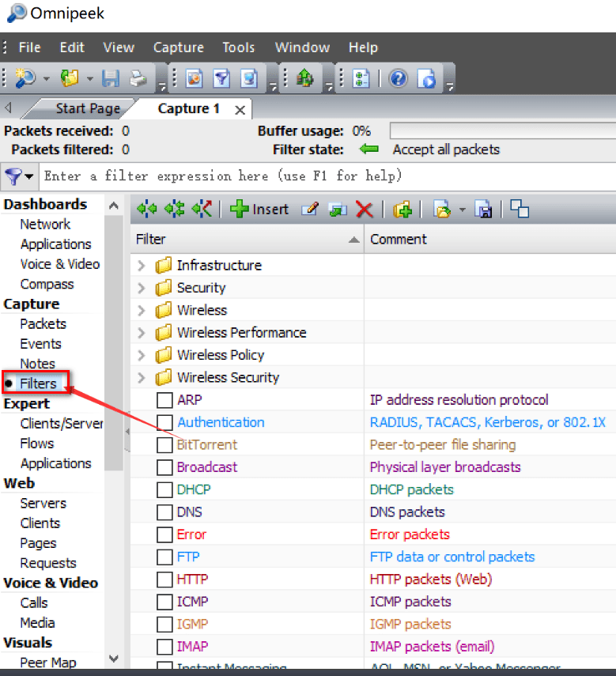Screen dimensions: 616x676
Task: Click the Export filters save icon
Action: click(483, 210)
